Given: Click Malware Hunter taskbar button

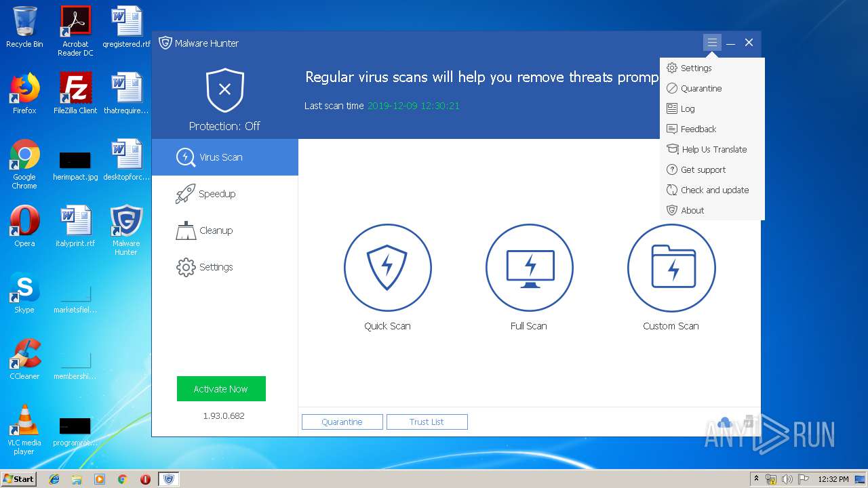Looking at the screenshot, I should 169,479.
